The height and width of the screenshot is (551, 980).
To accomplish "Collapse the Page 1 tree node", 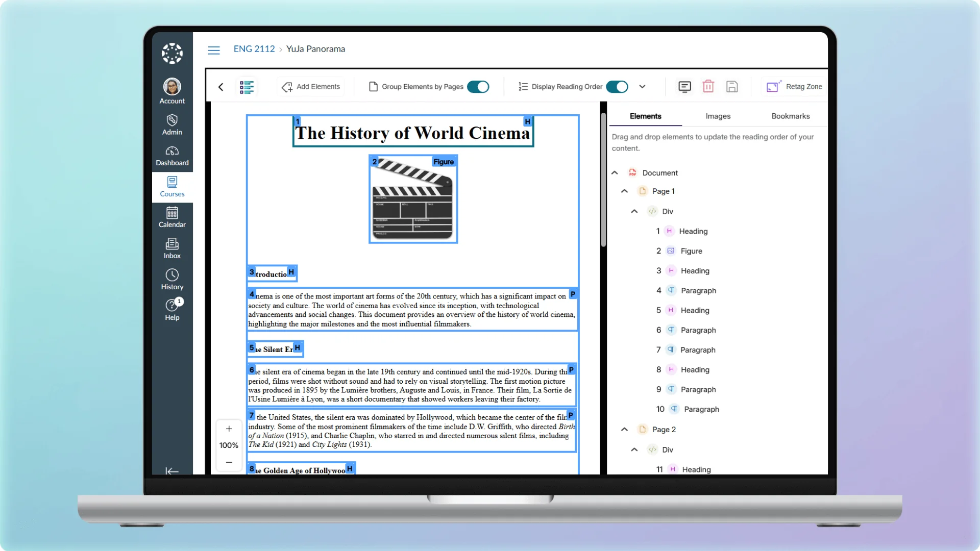I will click(624, 191).
